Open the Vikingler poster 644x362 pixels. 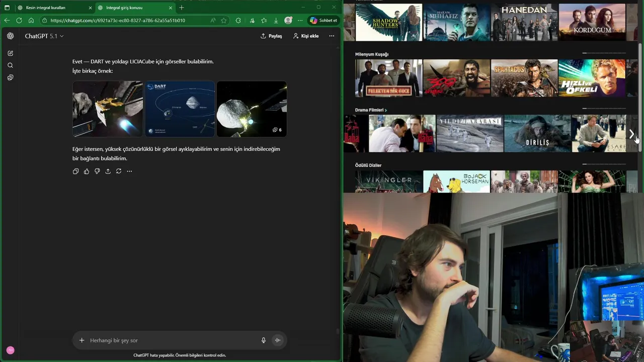[389, 182]
